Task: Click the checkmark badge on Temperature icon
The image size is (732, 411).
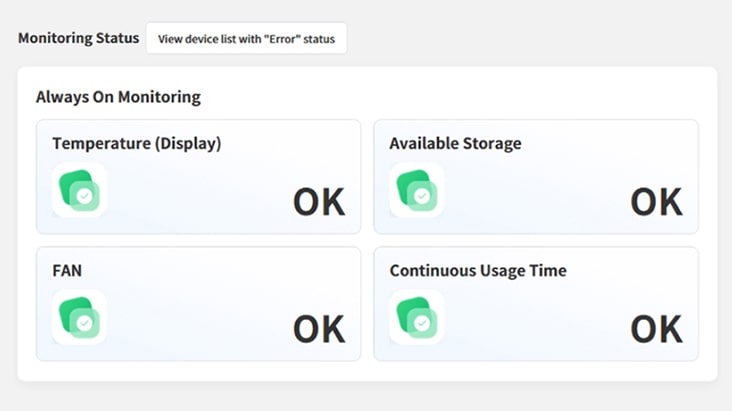Action: point(86,197)
